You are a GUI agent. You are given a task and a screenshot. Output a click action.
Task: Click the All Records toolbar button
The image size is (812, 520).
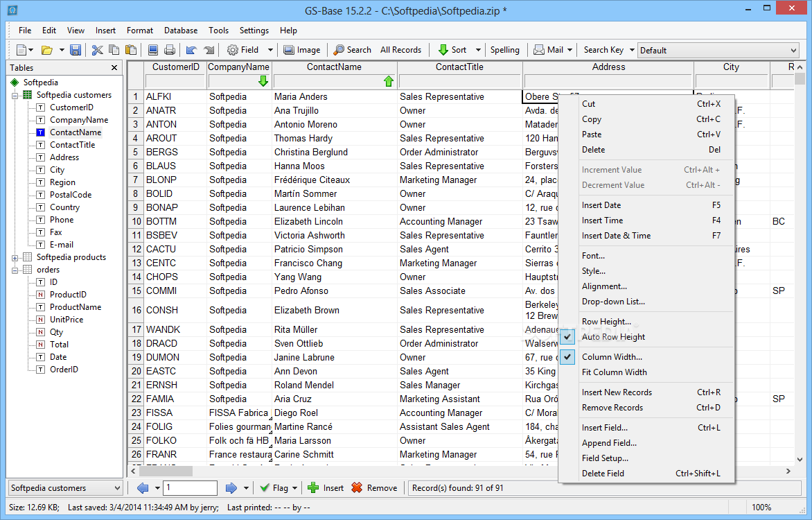coord(401,50)
